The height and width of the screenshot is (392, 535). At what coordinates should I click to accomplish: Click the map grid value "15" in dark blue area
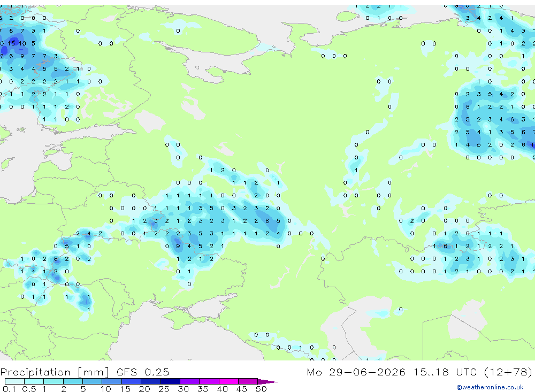click(x=11, y=43)
